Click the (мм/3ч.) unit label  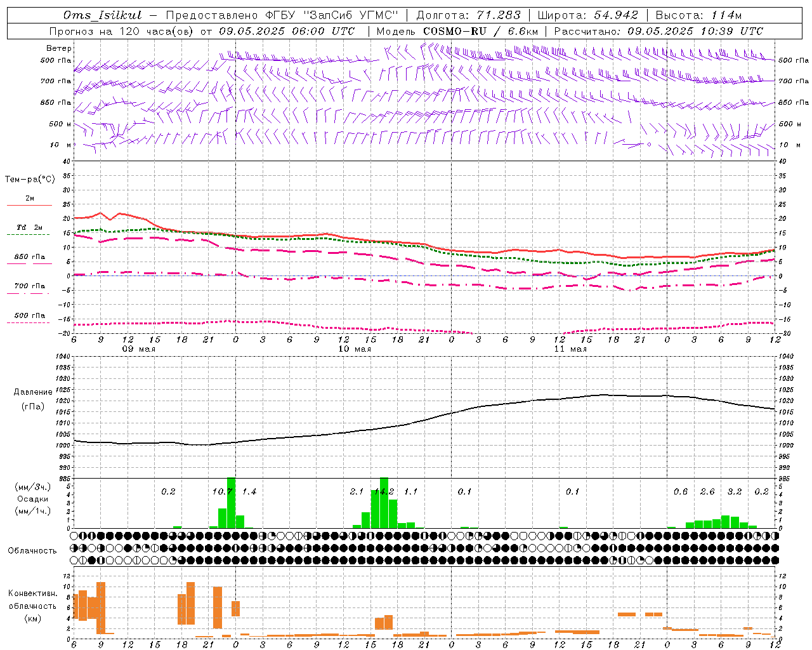click(x=32, y=487)
